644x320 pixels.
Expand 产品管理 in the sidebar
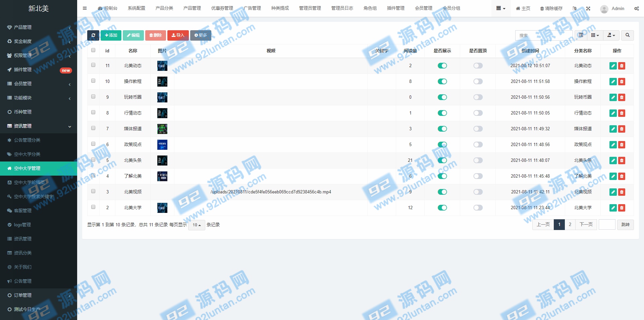pos(39,27)
